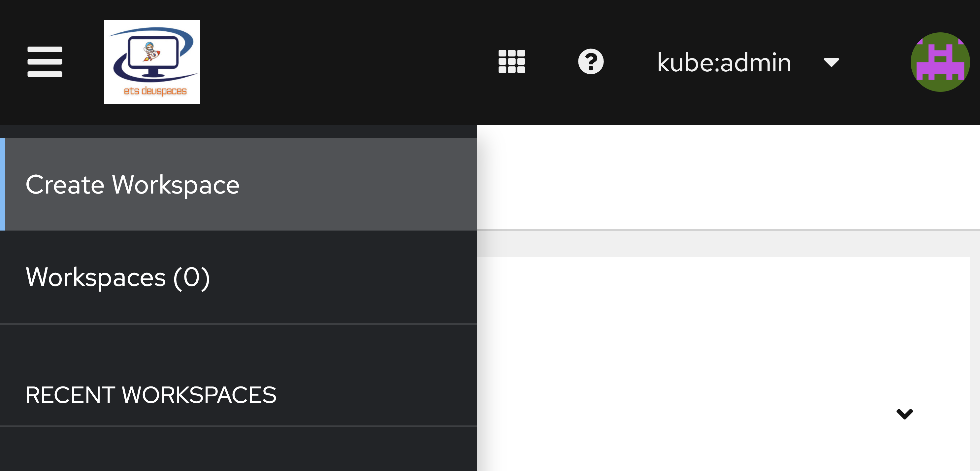Click the blue active indicator of Create Workspace

[2, 184]
